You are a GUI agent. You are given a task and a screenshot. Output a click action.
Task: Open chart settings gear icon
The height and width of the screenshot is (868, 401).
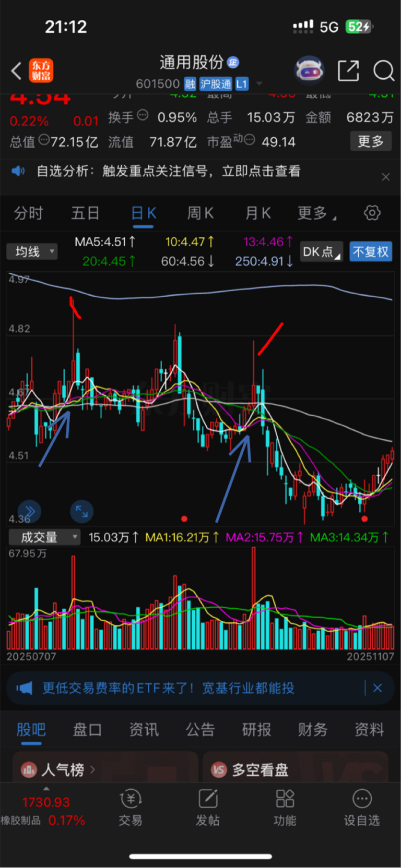[372, 213]
